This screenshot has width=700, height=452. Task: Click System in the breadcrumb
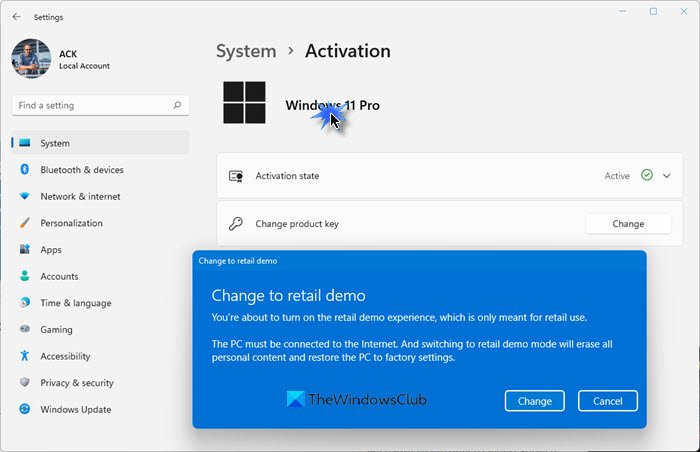(246, 51)
